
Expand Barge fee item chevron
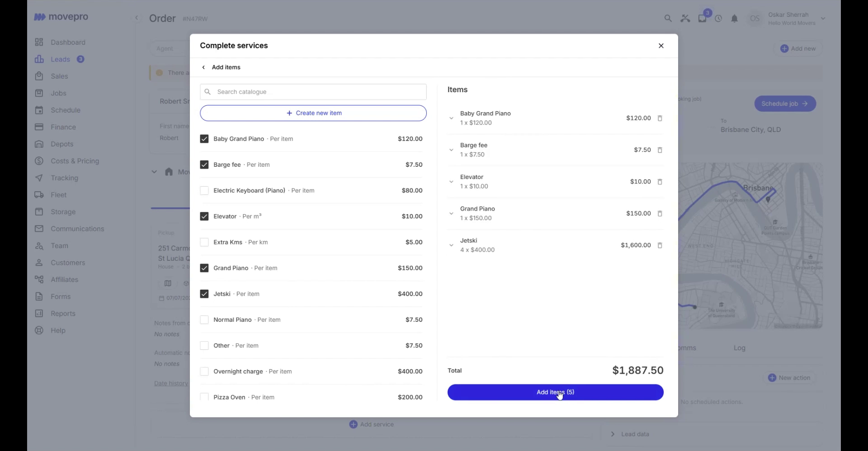(451, 150)
